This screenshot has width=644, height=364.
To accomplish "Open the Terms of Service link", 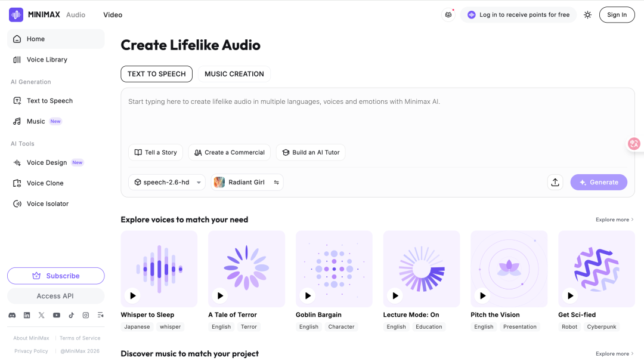I will point(80,338).
